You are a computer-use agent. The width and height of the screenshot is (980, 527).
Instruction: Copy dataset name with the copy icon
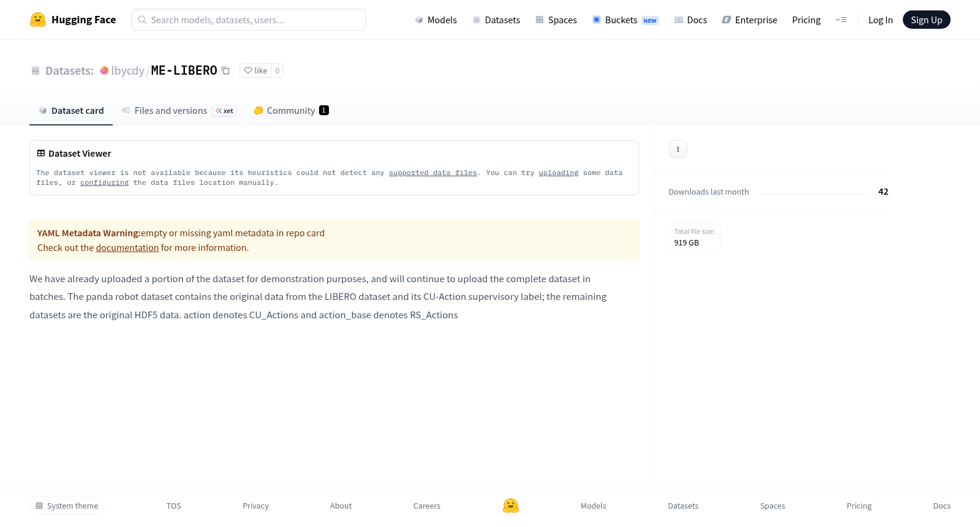tap(225, 70)
